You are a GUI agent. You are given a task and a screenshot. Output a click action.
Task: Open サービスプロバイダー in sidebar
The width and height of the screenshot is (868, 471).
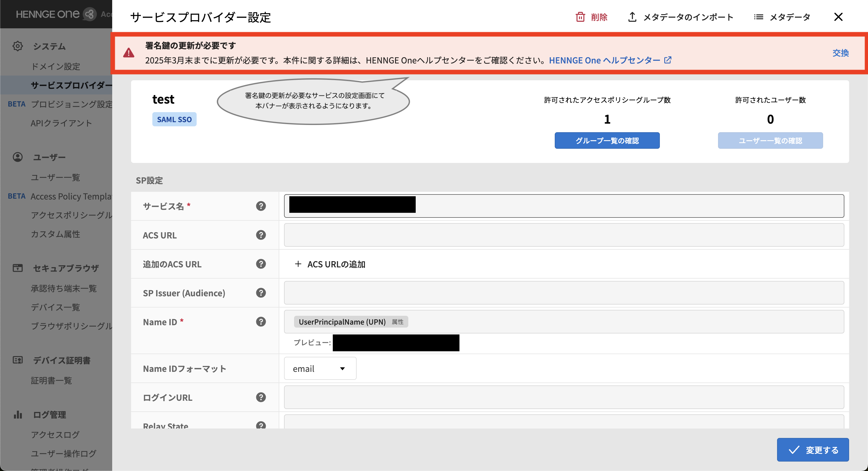click(71, 85)
